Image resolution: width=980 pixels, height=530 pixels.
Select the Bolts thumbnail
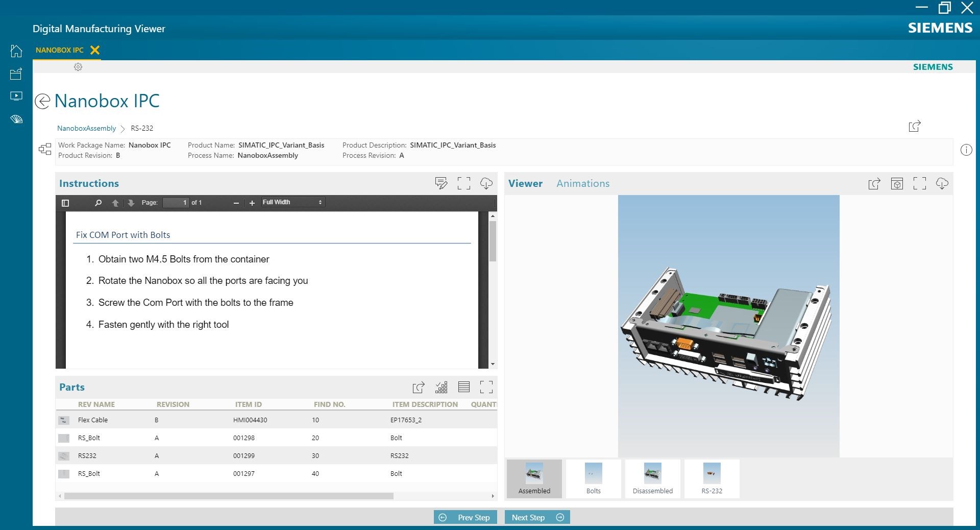pos(594,479)
